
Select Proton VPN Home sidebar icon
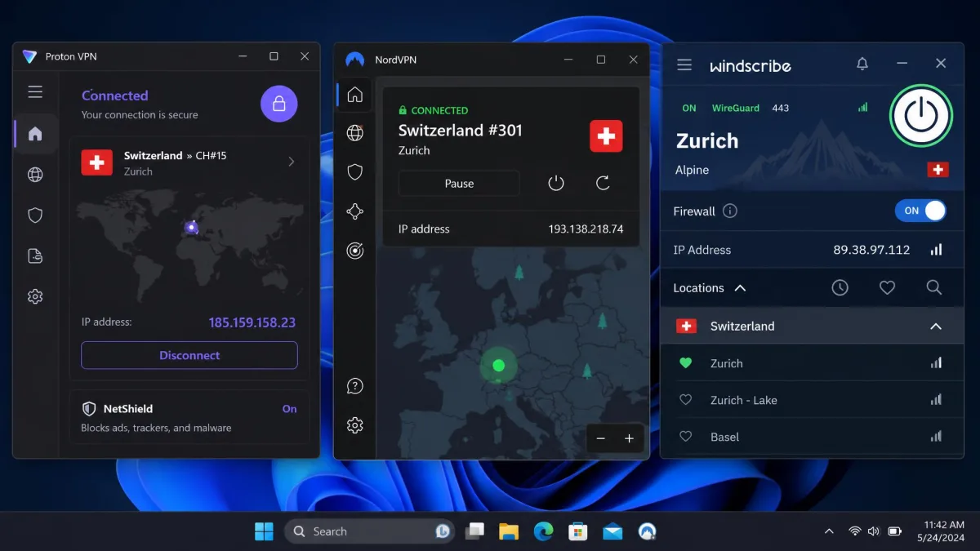35,134
